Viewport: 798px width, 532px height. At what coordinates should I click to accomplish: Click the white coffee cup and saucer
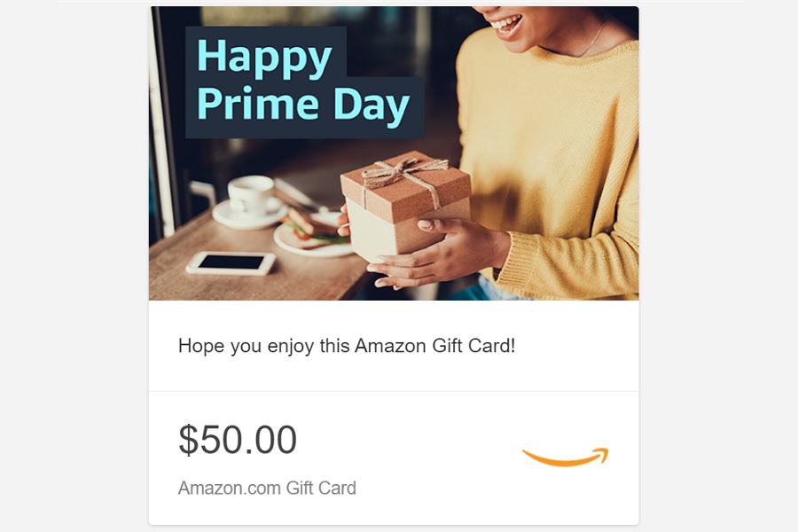coord(250,202)
